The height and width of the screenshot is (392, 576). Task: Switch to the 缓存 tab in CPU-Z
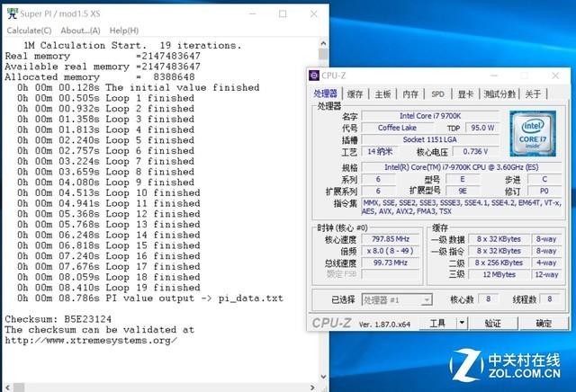coord(355,94)
